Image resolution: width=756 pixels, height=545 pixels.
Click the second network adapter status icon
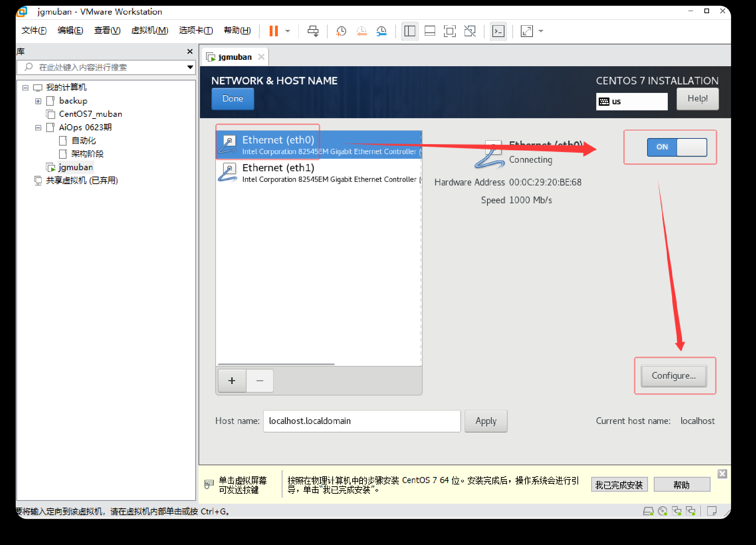click(x=691, y=512)
